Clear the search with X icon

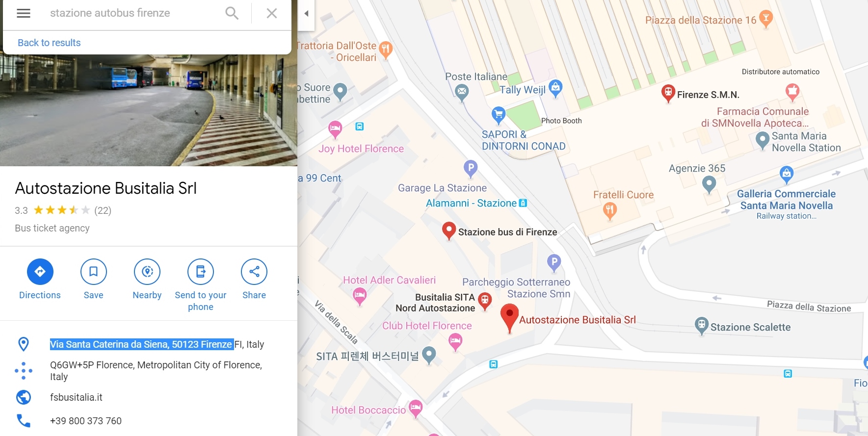coord(272,13)
